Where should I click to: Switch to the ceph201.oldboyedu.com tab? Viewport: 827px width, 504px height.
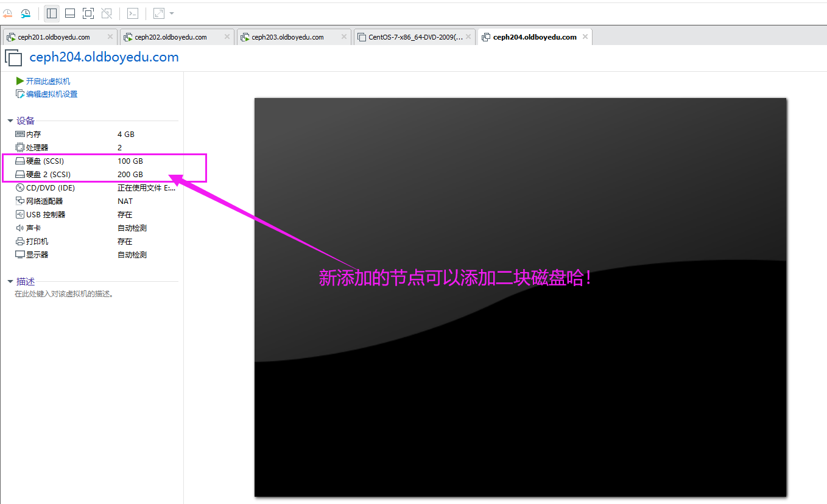click(54, 37)
